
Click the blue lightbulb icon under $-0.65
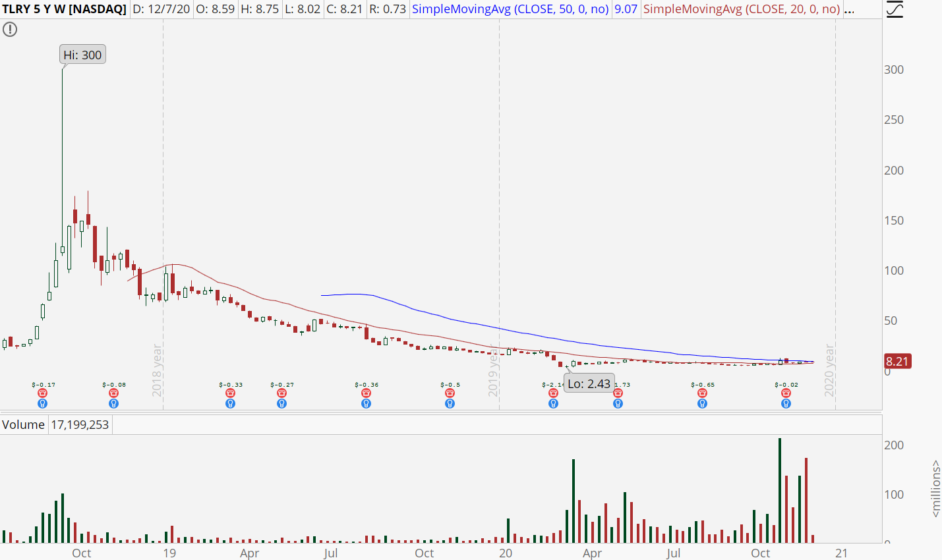coord(702,403)
